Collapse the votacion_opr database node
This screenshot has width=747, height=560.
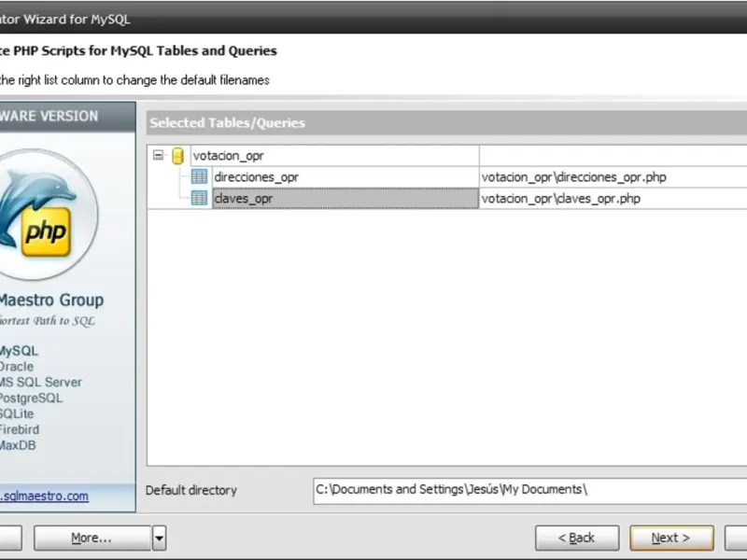pyautogui.click(x=158, y=155)
